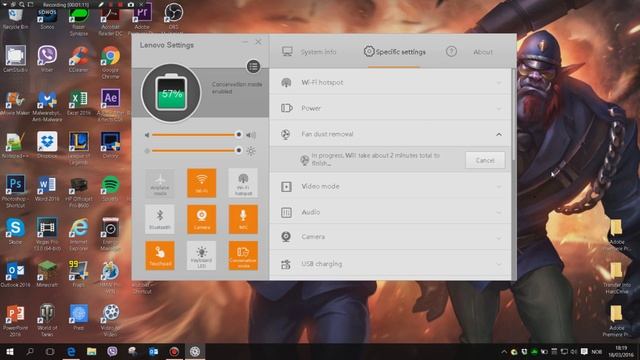Click the taskbar clock and date

(621, 352)
